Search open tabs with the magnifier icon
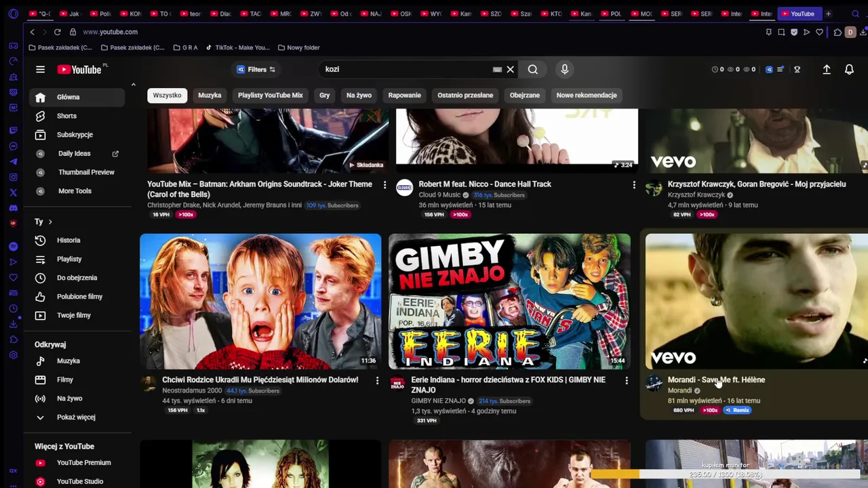This screenshot has width=868, height=488. [x=856, y=14]
